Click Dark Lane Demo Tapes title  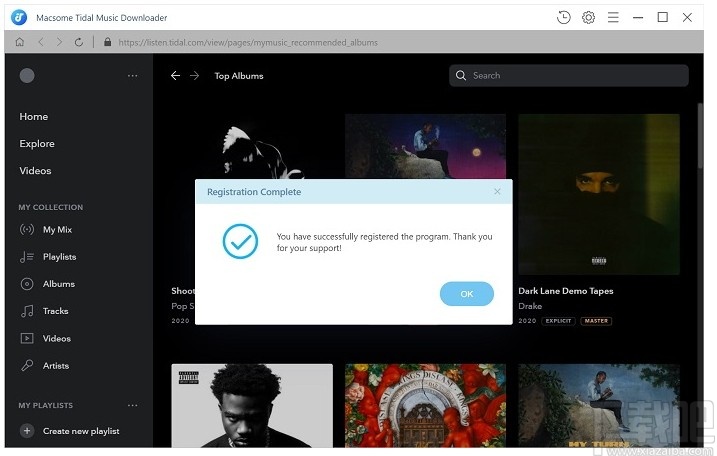pos(566,291)
